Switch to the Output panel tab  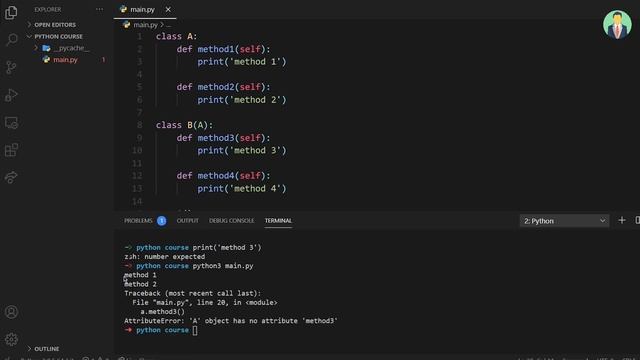(x=187, y=220)
